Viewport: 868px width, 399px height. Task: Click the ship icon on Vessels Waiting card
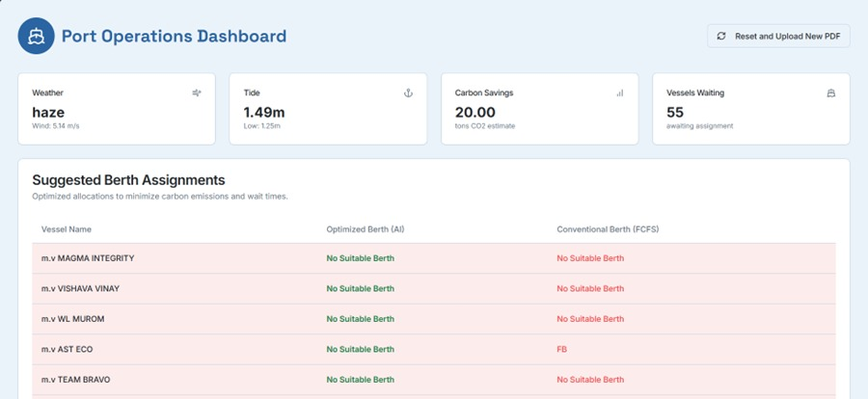830,93
